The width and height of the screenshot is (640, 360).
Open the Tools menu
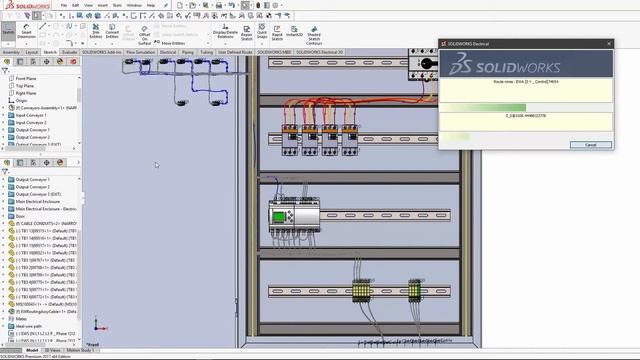click(117, 6)
